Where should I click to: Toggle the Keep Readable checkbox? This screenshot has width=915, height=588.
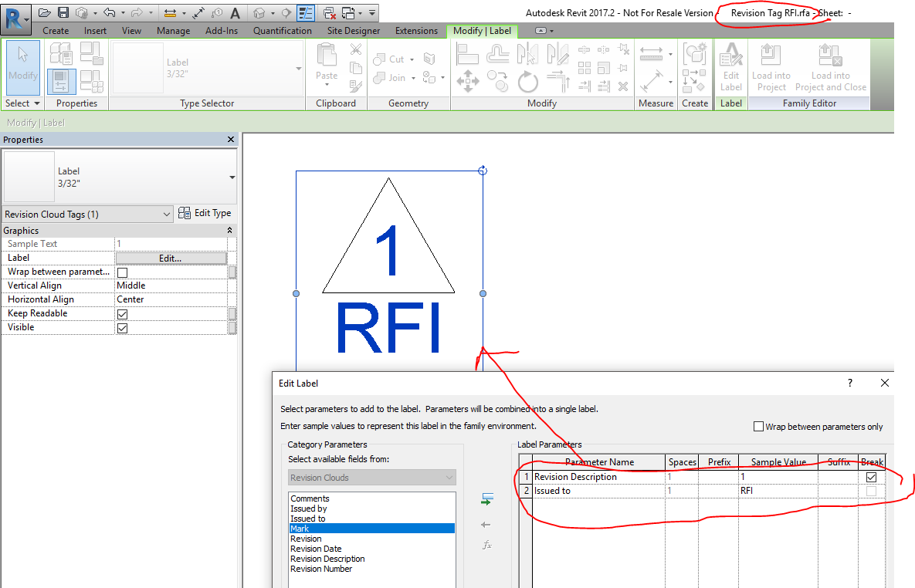click(x=121, y=313)
